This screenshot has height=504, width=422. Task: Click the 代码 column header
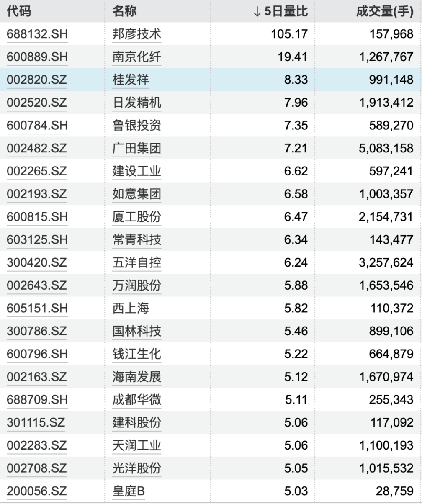[19, 12]
